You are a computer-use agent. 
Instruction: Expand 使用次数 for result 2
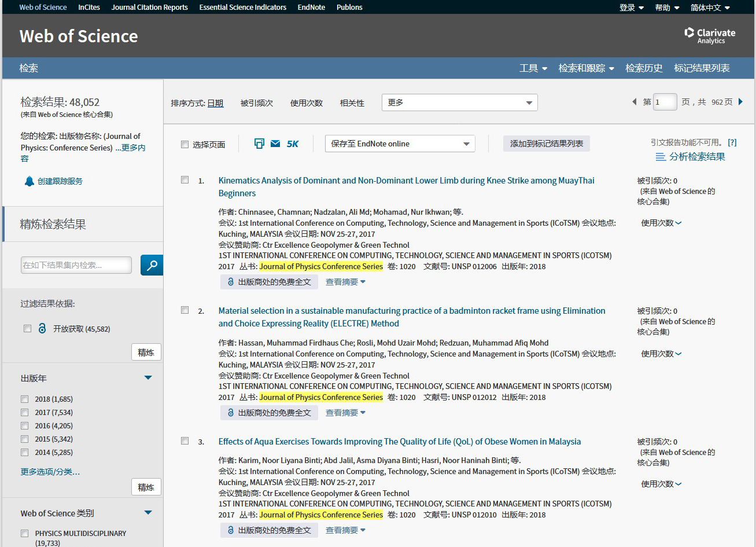coord(661,354)
